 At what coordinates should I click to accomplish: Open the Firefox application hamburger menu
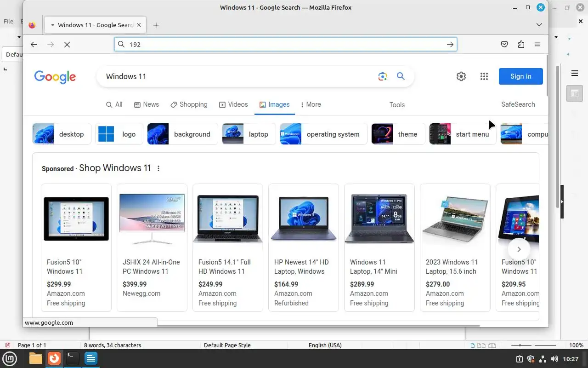(x=537, y=44)
